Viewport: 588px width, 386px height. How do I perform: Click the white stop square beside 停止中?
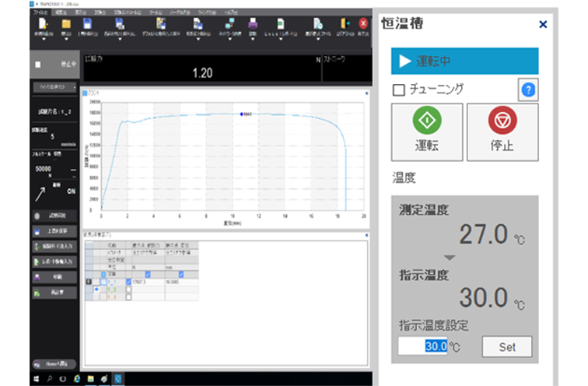(38, 65)
